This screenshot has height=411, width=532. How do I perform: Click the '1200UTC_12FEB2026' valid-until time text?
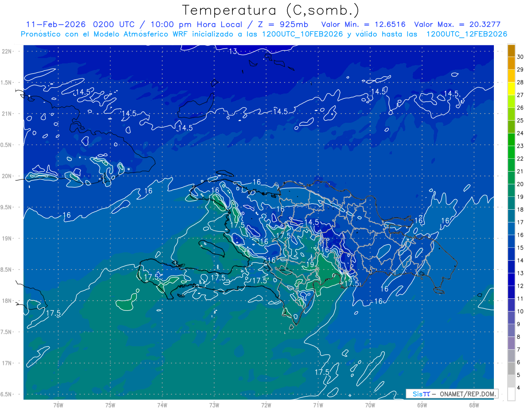click(x=467, y=34)
